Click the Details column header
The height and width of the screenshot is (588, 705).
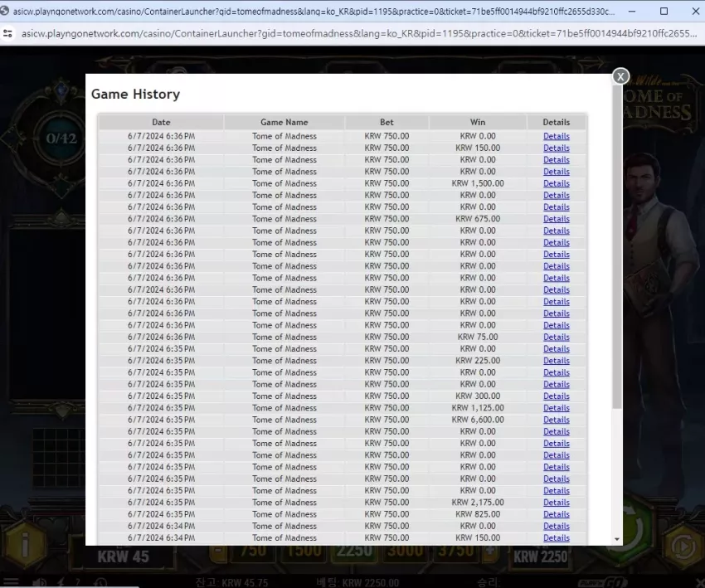557,122
